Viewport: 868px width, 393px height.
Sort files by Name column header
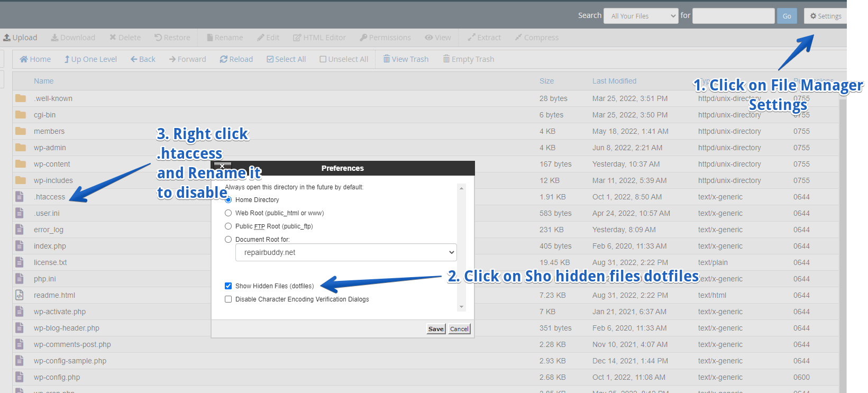tap(43, 81)
